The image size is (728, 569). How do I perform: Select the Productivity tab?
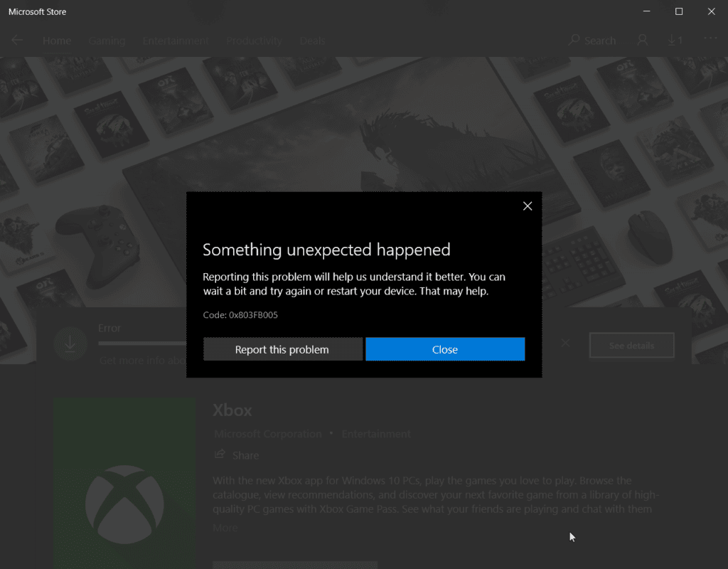pyautogui.click(x=254, y=41)
